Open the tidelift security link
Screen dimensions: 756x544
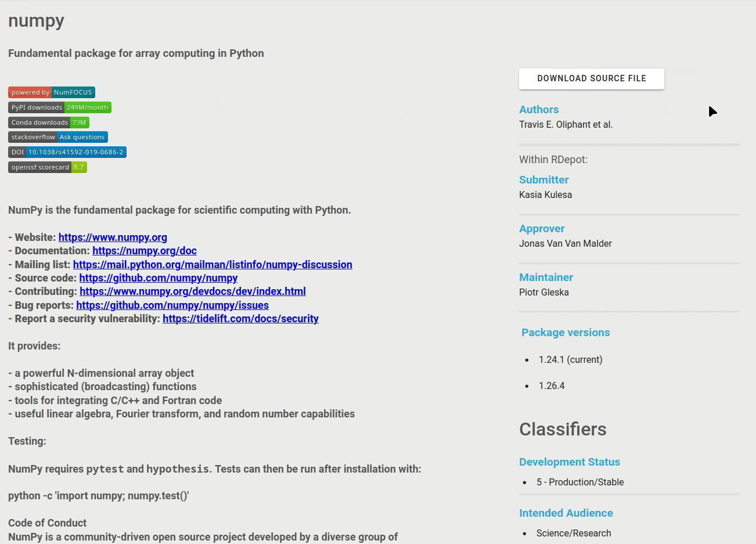click(240, 319)
